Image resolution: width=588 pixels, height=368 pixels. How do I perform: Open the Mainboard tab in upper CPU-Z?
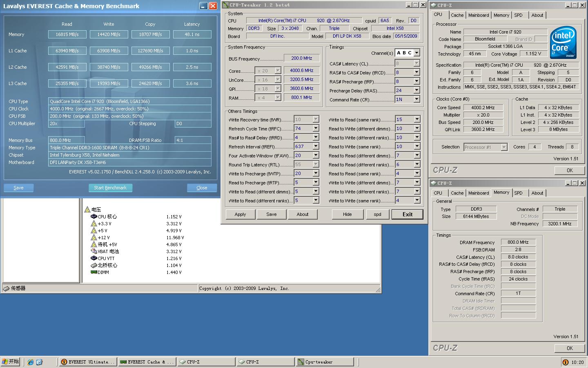coord(479,15)
